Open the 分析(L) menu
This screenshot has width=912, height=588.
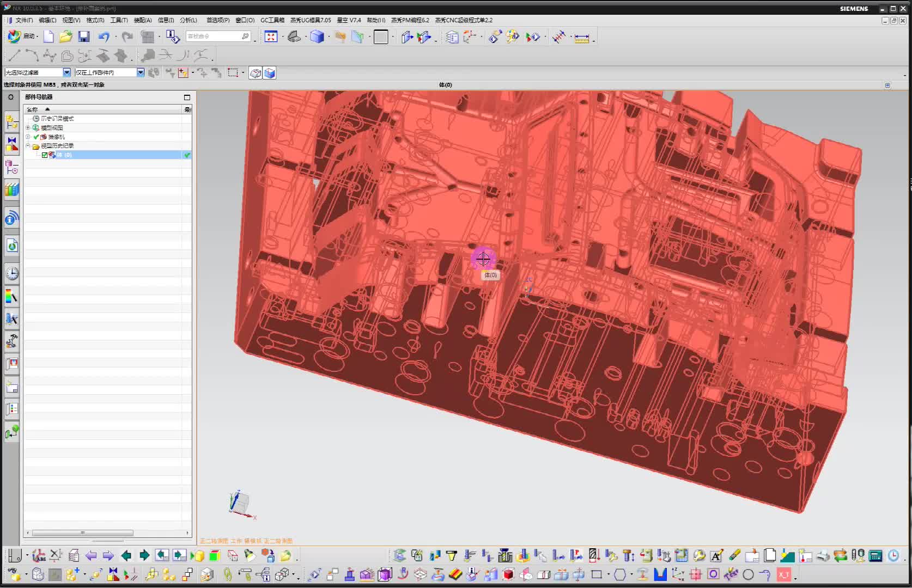coord(188,20)
